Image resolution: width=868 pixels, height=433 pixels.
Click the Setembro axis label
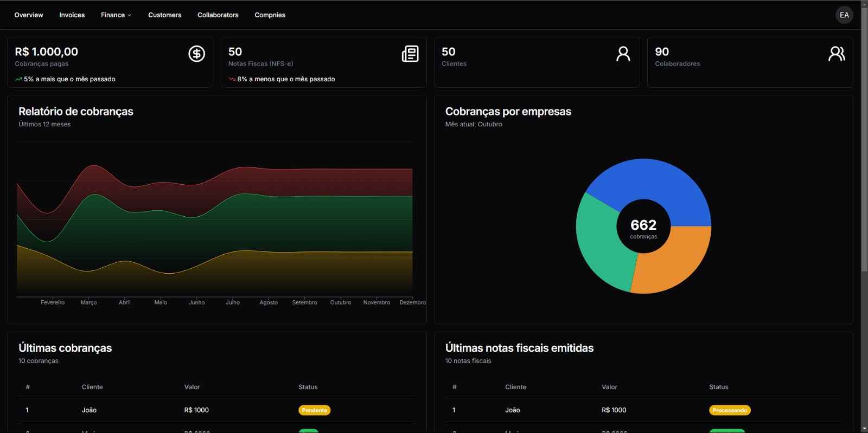click(x=305, y=302)
